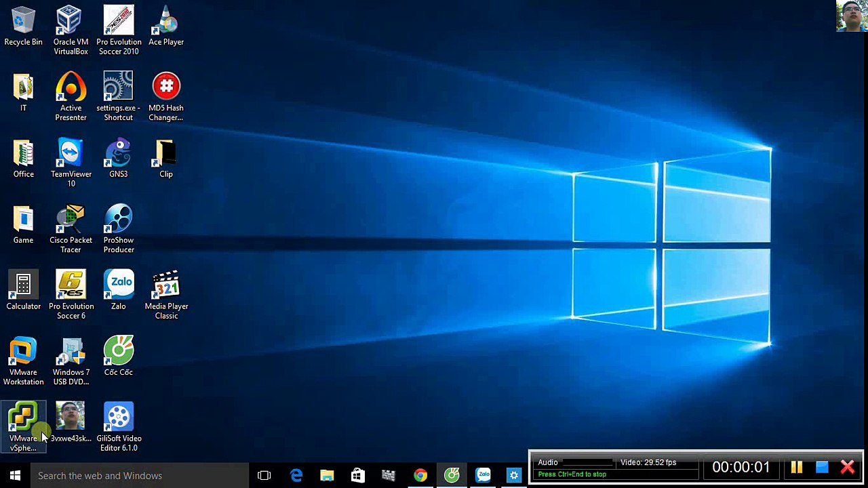Select Windows 7 USB DVD tool icon

(71, 361)
